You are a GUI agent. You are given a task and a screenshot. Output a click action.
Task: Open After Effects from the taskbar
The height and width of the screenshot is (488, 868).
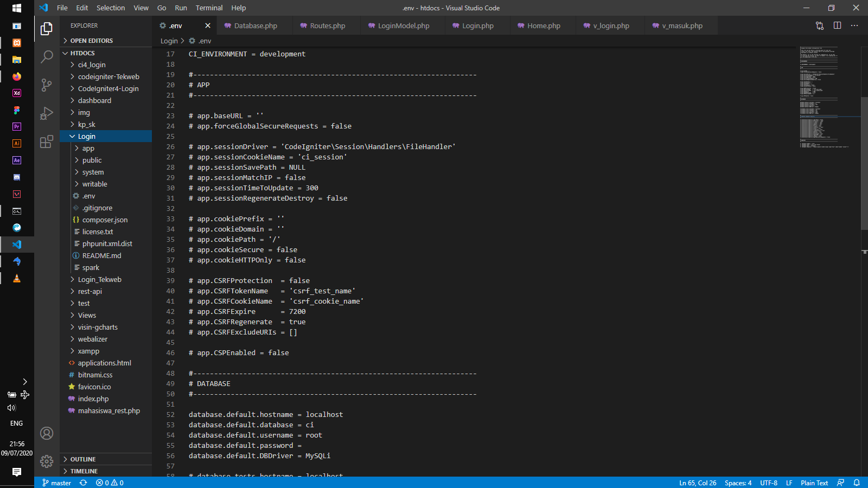(17, 160)
